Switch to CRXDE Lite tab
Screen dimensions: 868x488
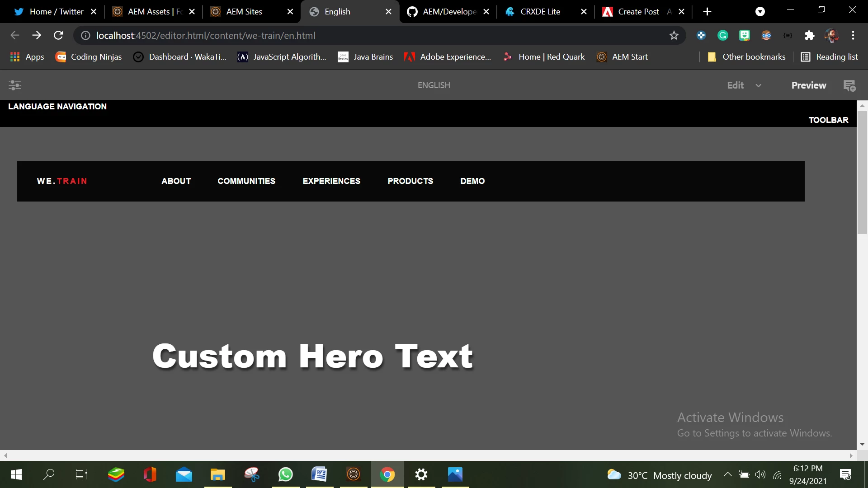[x=540, y=12]
